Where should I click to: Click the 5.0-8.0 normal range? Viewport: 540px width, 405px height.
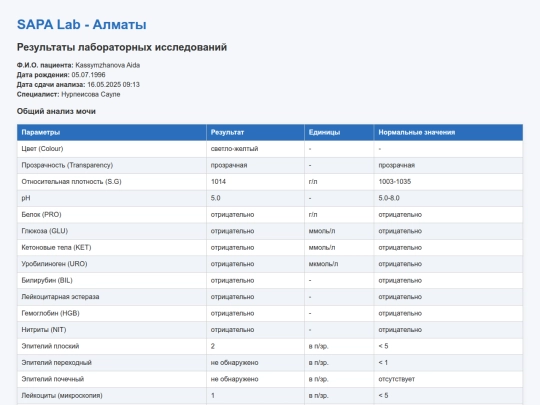point(389,198)
